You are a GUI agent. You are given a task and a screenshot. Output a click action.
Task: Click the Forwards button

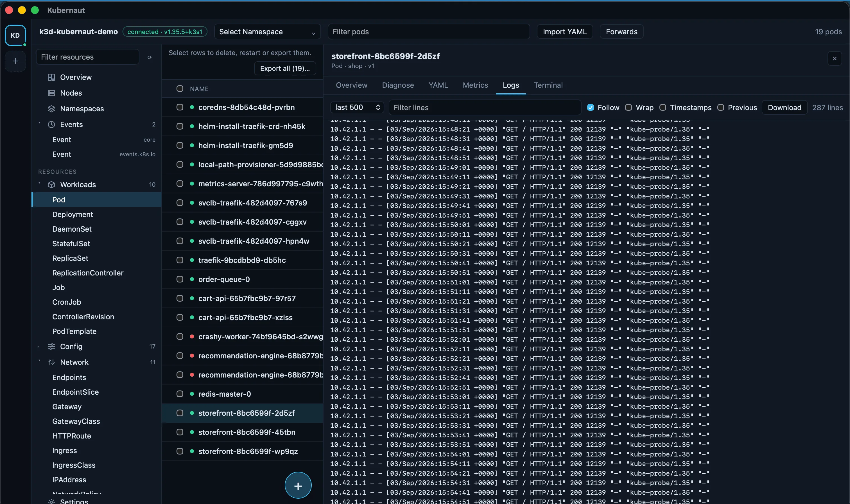[x=621, y=31]
